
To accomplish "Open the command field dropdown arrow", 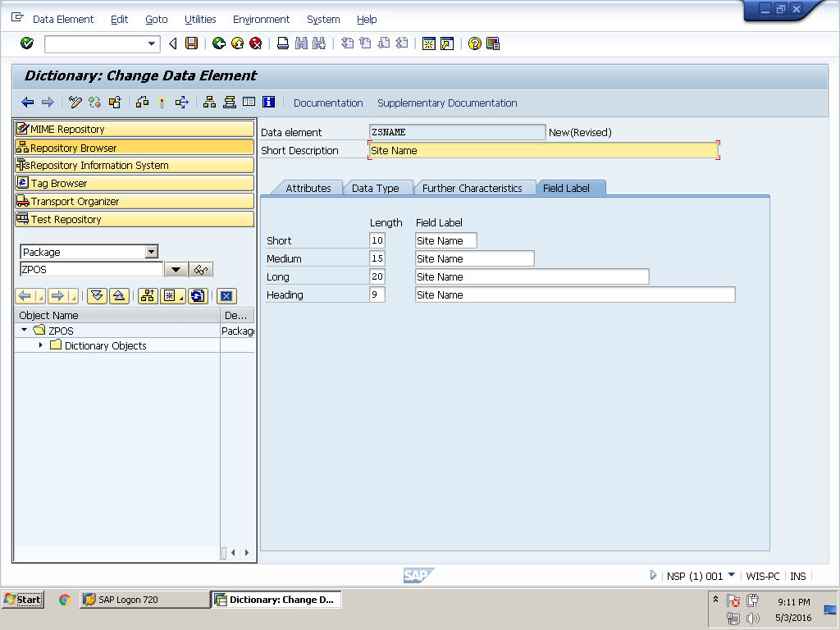I will click(152, 43).
